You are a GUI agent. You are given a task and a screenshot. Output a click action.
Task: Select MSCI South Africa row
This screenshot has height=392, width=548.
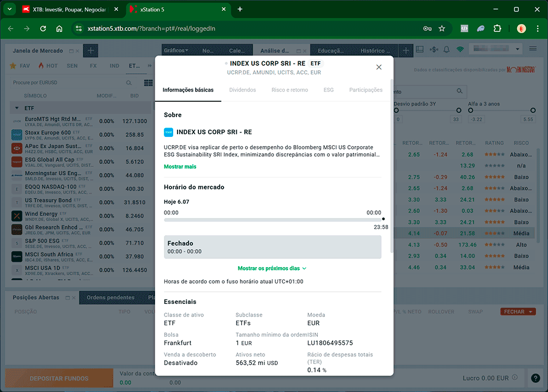(x=81, y=257)
